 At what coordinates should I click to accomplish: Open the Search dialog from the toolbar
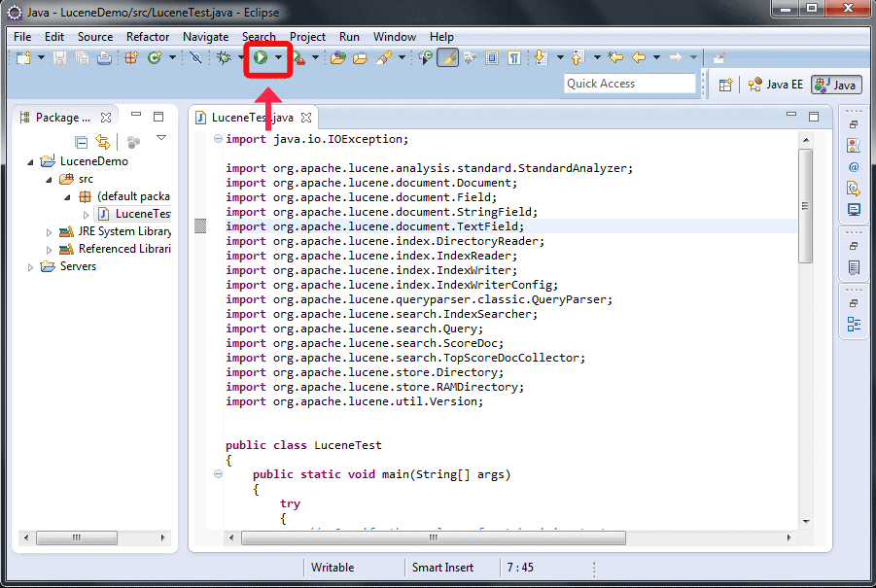coord(471,57)
